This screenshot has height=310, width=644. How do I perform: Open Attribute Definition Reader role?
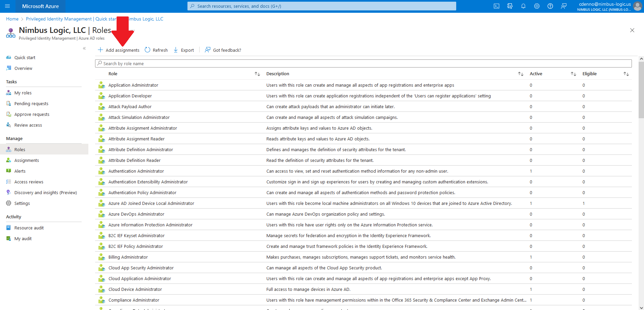coord(134,161)
